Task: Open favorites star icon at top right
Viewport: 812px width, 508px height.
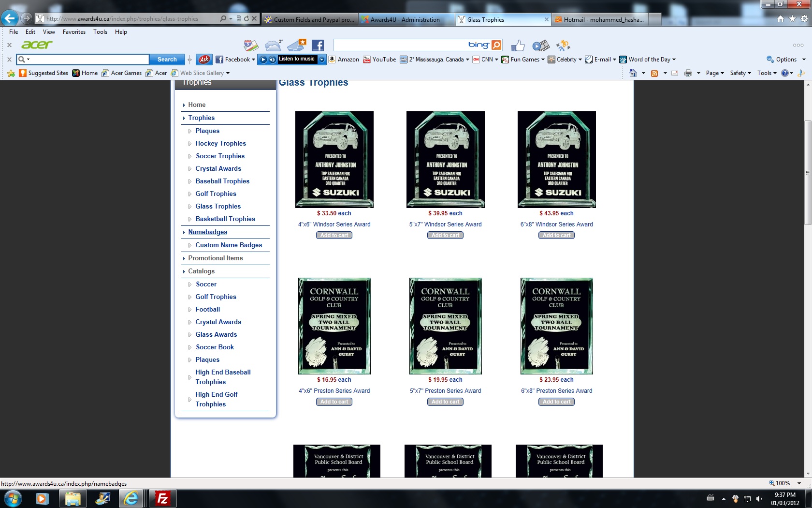Action: (x=792, y=19)
